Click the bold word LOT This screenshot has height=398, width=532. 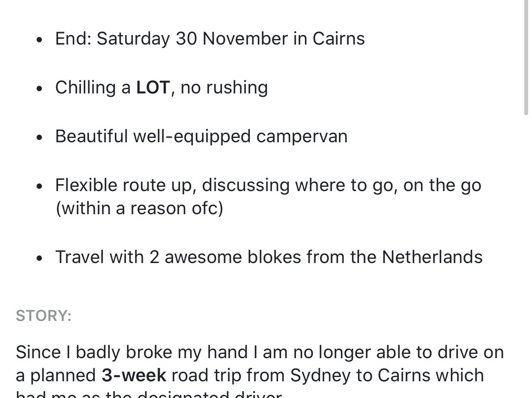(153, 88)
